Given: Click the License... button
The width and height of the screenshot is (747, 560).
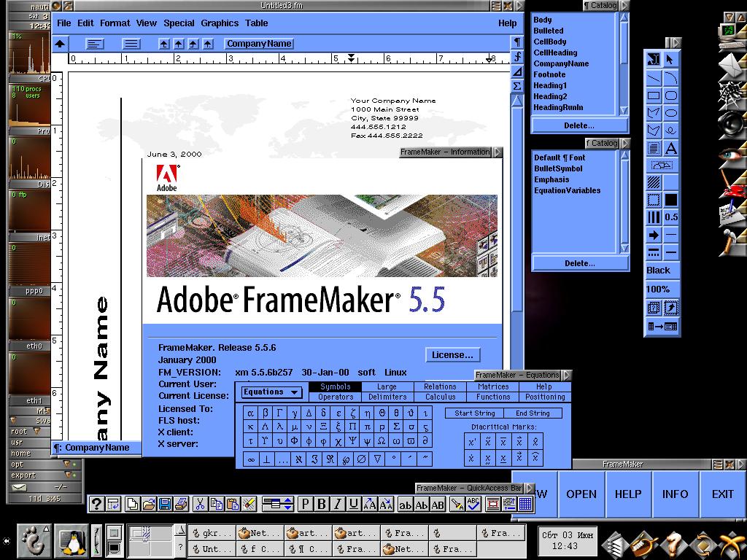Looking at the screenshot, I should coord(452,355).
